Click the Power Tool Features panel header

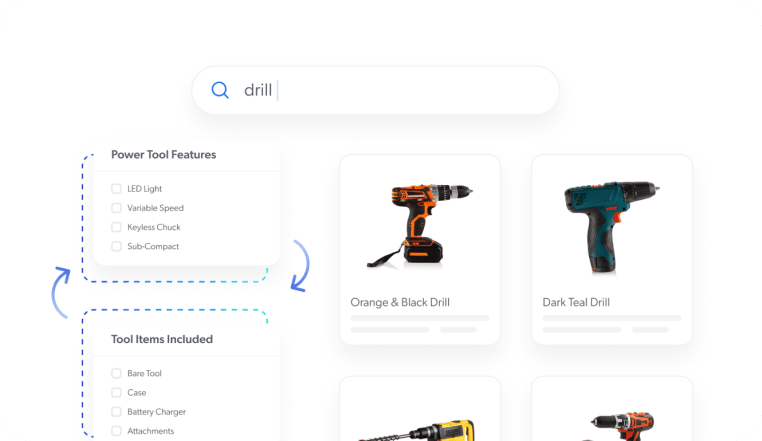point(163,155)
